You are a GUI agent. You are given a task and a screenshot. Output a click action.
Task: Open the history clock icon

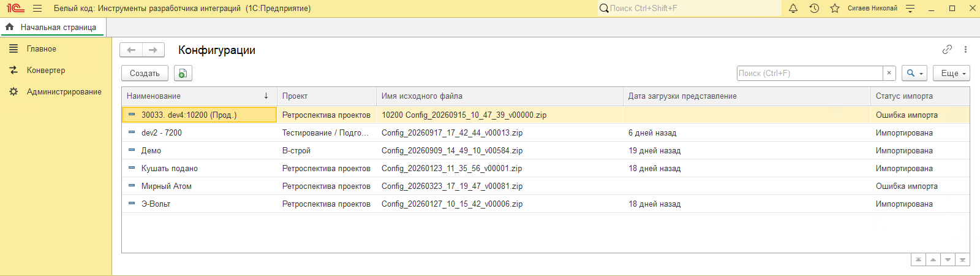pyautogui.click(x=814, y=9)
